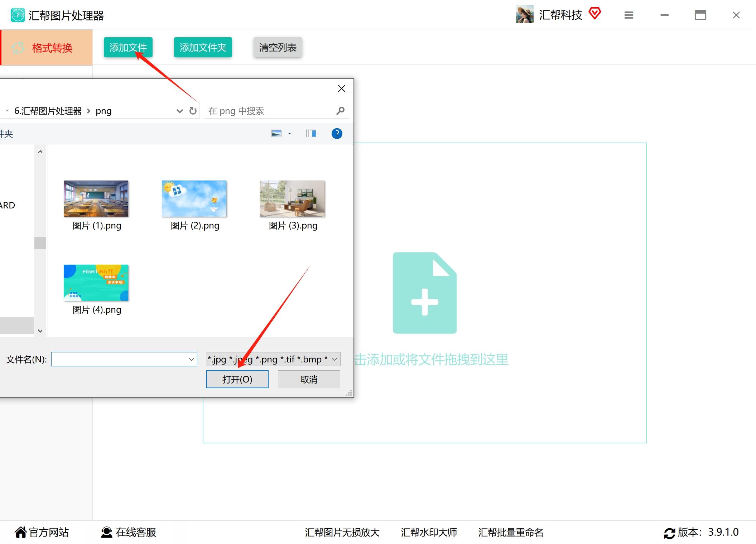Select the 格式转换 tool in the sidebar
This screenshot has width=756, height=544.
click(47, 47)
